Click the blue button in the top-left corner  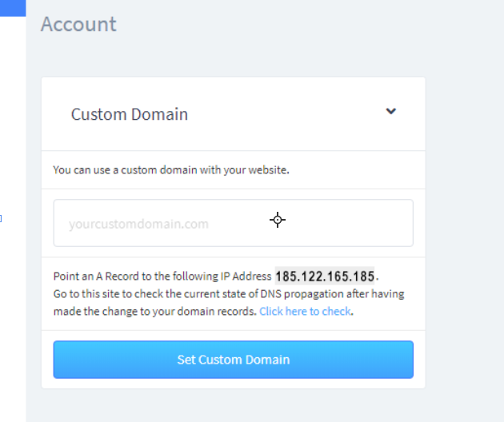coord(13,8)
